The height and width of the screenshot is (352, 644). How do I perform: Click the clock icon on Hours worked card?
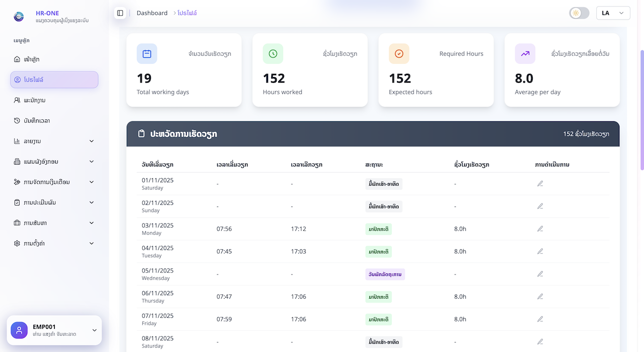(273, 54)
